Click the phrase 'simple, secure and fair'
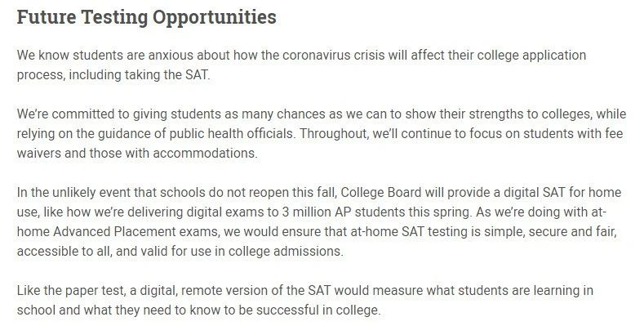Screen dimensions: 644x326 [x=549, y=232]
